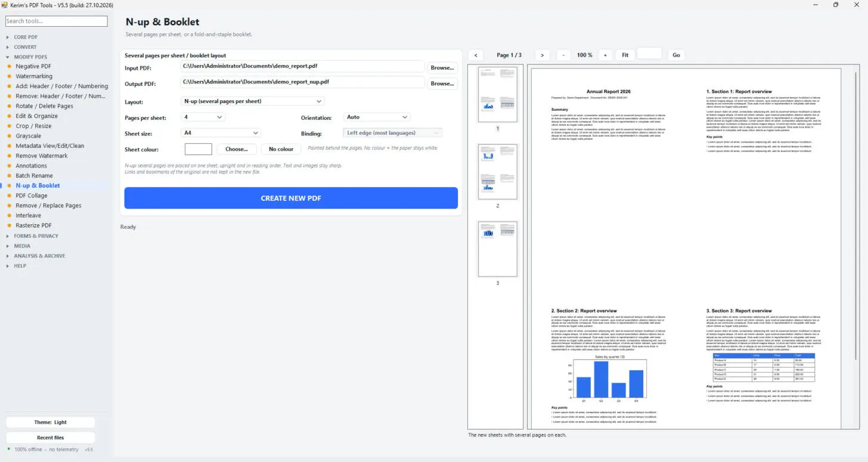Open Watermarking tool in sidebar
868x462 pixels.
(x=34, y=76)
